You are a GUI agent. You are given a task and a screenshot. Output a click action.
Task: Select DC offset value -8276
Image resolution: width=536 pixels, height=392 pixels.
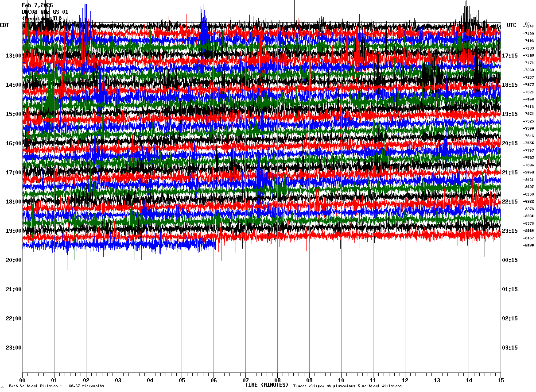(x=529, y=209)
